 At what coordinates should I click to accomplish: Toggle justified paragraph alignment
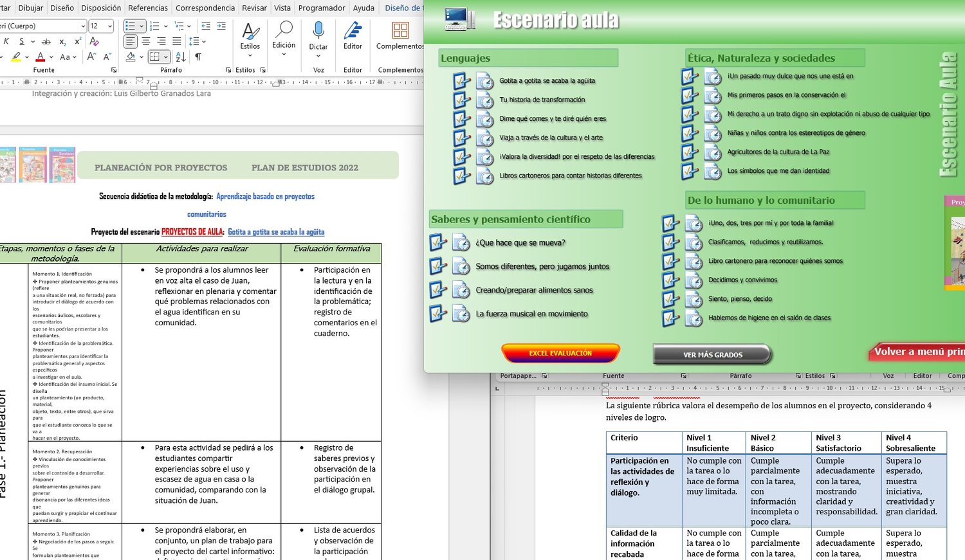click(177, 42)
